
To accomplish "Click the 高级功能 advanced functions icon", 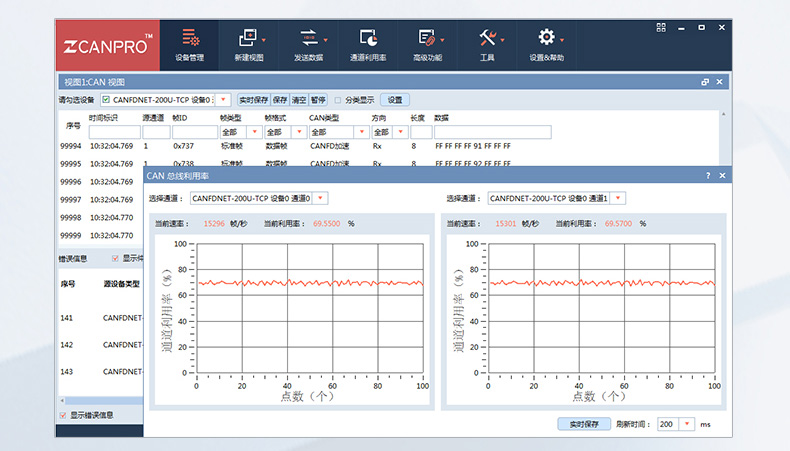I will pos(427,38).
